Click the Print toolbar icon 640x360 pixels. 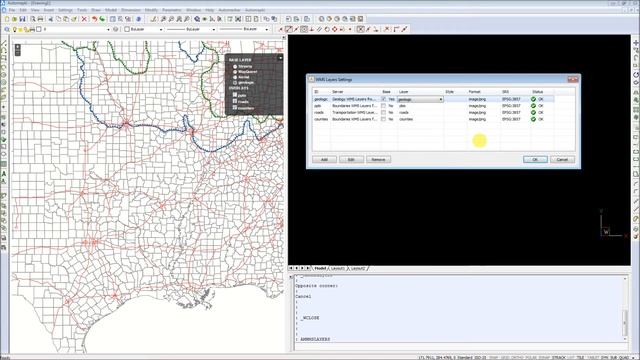click(x=40, y=19)
